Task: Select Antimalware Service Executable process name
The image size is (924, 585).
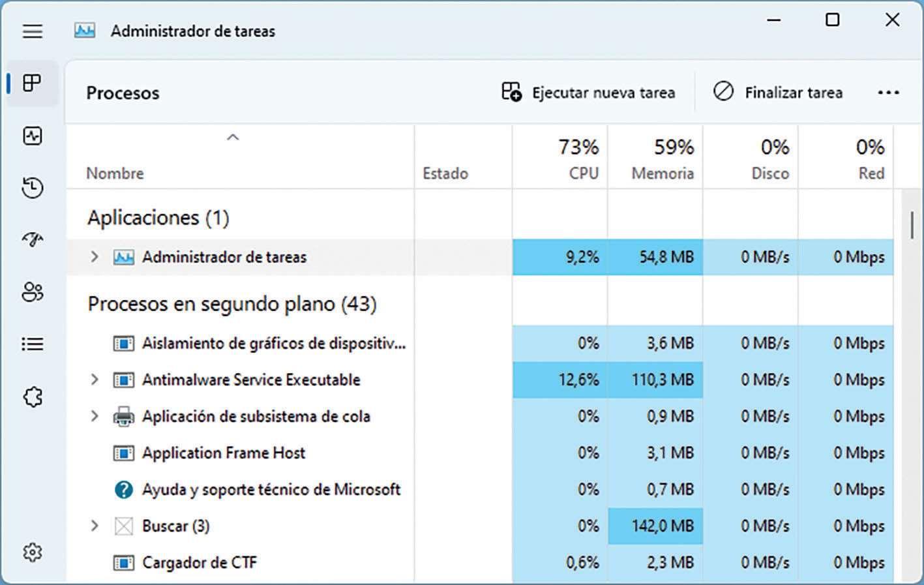Action: click(251, 380)
